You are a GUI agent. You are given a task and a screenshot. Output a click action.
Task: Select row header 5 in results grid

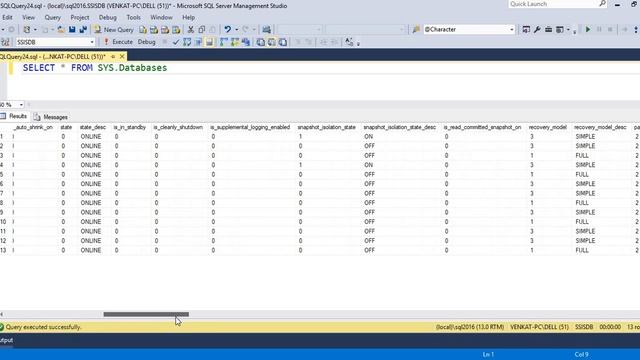(2, 174)
